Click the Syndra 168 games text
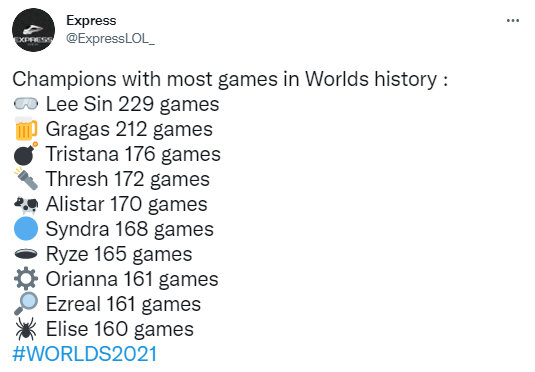The height and width of the screenshot is (372, 535). (x=130, y=229)
